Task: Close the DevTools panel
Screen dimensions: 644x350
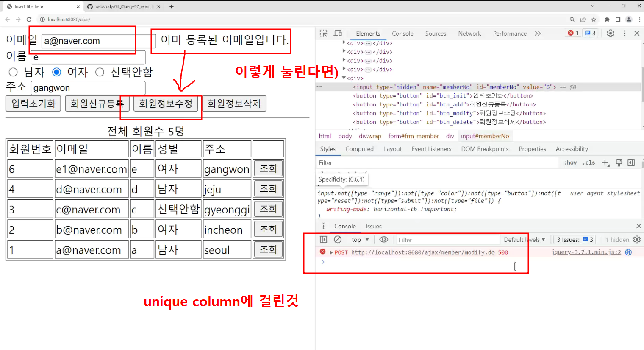Action: [637, 33]
